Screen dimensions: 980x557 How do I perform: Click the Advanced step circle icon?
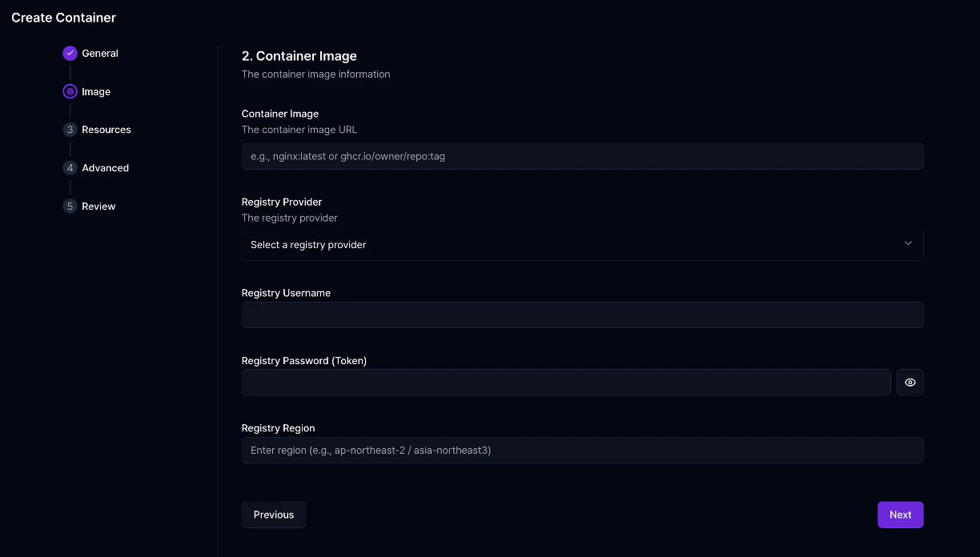(x=70, y=167)
